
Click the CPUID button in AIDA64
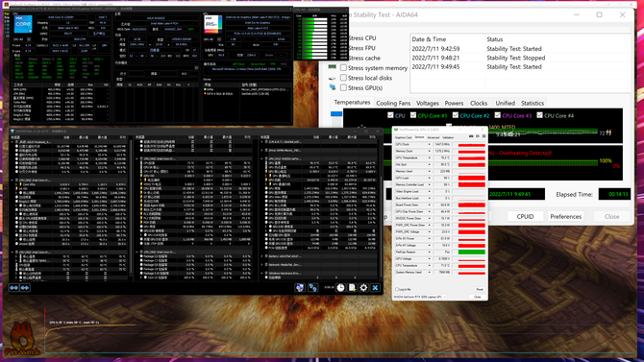(x=525, y=216)
